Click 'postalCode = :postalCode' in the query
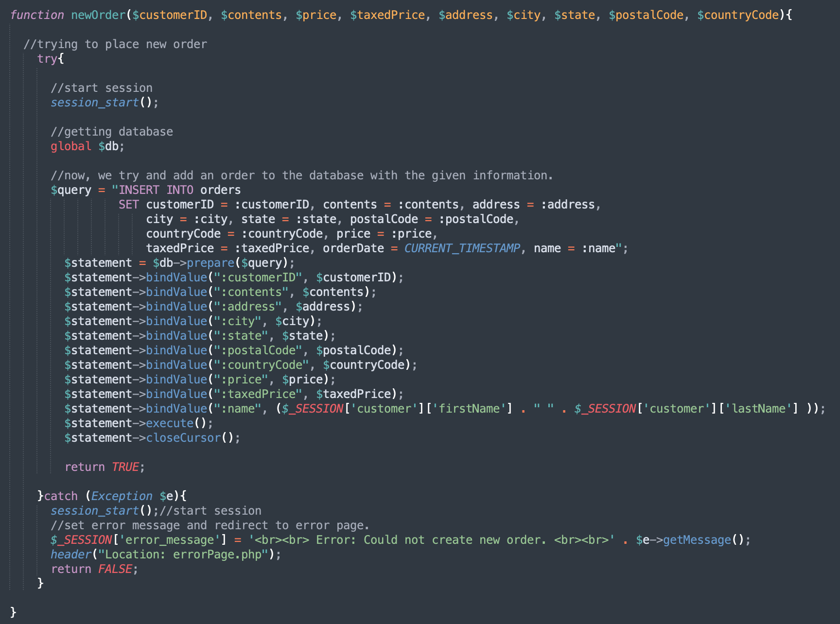This screenshot has width=840, height=624. tap(432, 219)
